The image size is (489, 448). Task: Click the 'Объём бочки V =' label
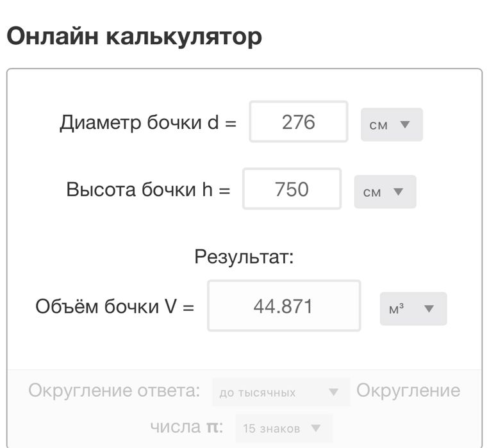[115, 306]
